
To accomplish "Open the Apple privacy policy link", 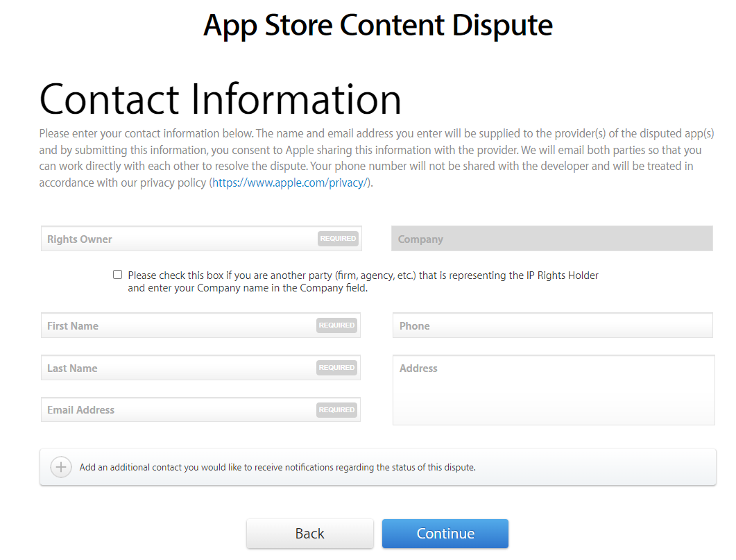I will point(291,183).
